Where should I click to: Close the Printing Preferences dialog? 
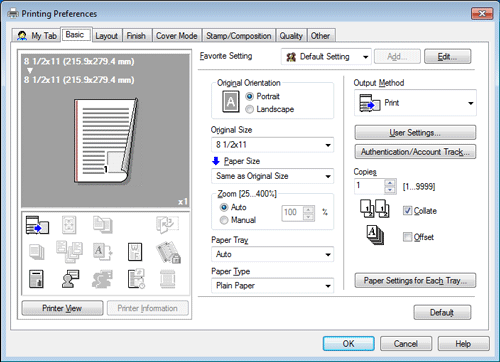pos(482,14)
